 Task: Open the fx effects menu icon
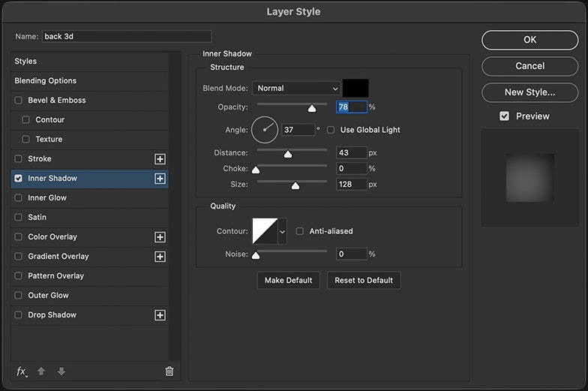[22, 371]
